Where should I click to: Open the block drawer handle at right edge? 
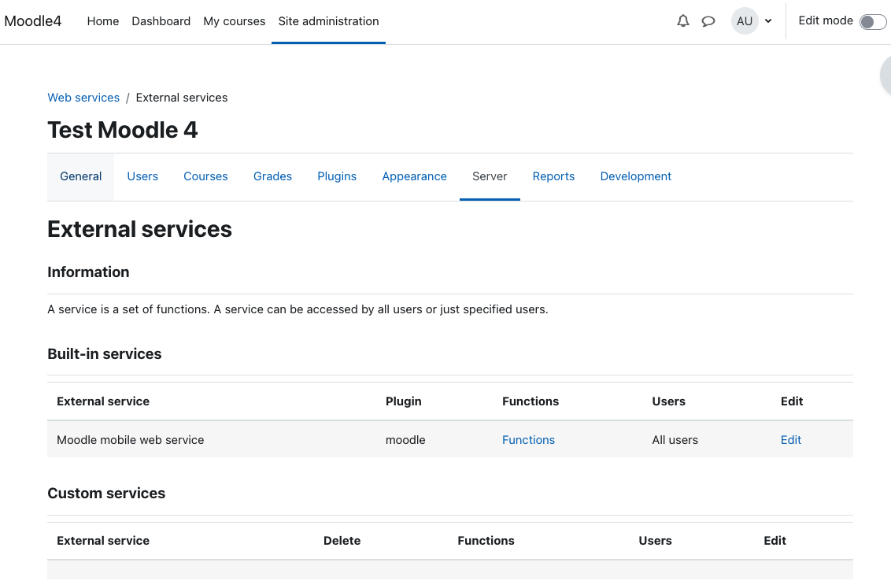click(x=885, y=76)
